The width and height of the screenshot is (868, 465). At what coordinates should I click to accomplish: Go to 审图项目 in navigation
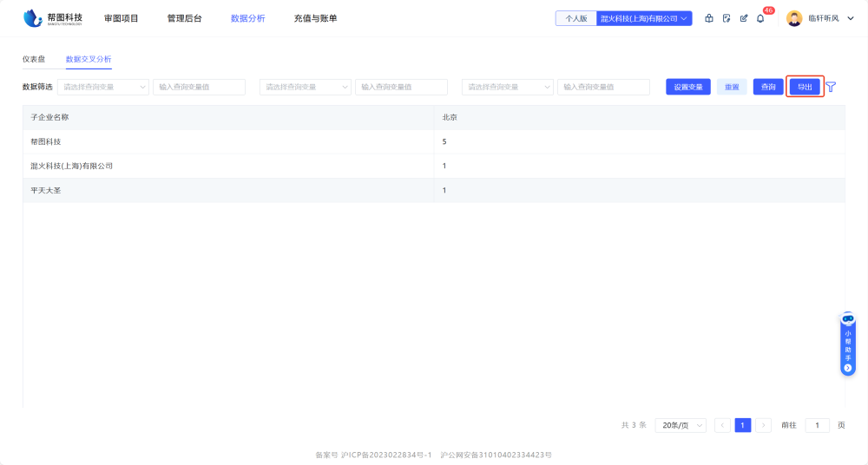(122, 18)
